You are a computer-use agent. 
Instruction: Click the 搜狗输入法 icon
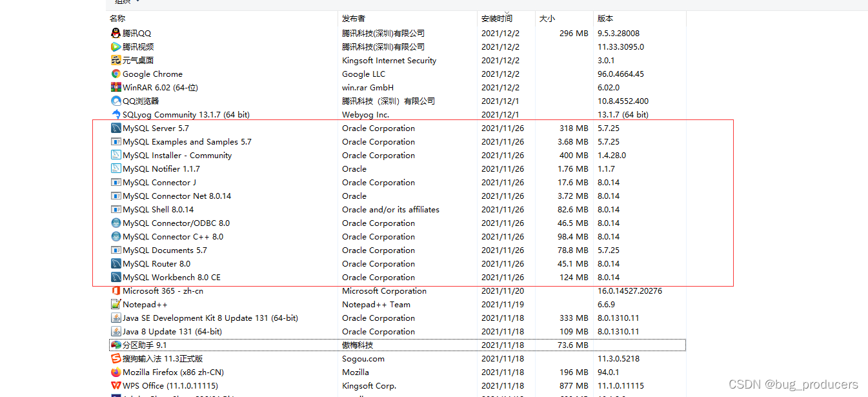(x=116, y=358)
